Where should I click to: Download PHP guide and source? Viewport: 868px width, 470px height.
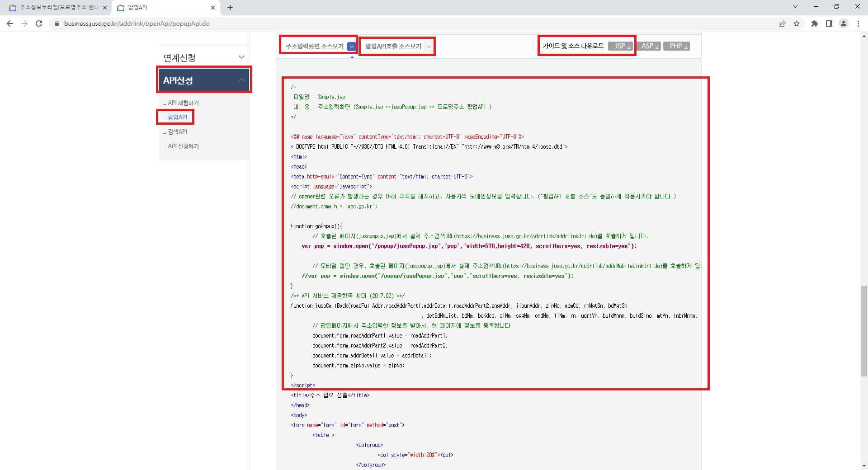pos(676,46)
